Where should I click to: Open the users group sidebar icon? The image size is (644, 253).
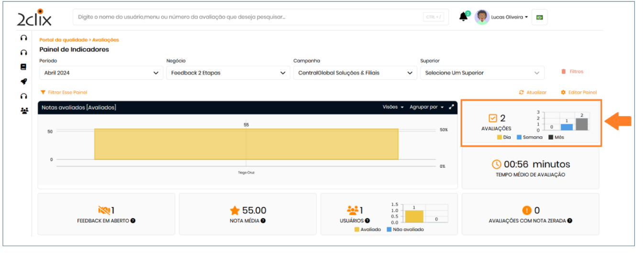click(x=24, y=110)
